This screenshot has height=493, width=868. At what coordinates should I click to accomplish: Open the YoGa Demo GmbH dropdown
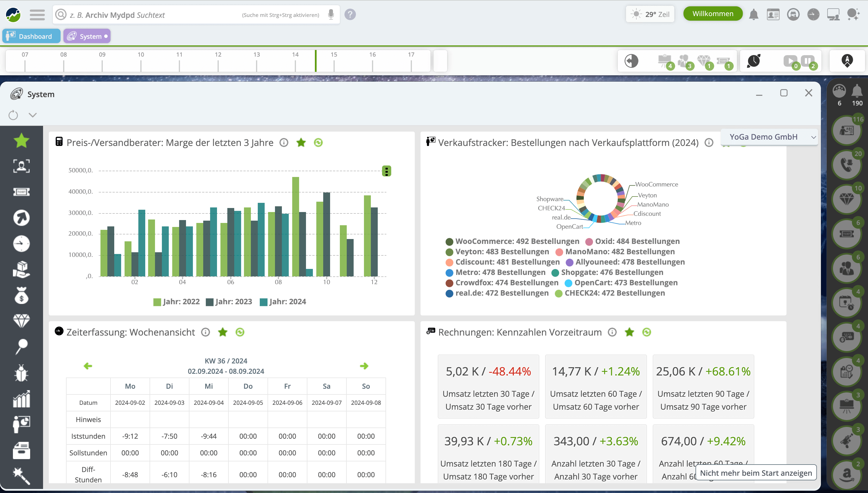tap(769, 137)
